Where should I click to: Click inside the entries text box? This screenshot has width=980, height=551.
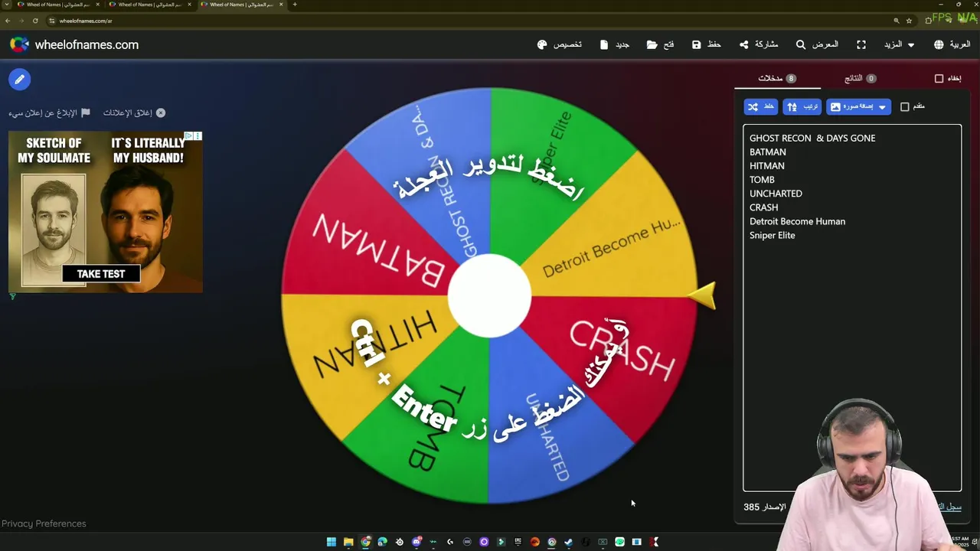click(852, 308)
